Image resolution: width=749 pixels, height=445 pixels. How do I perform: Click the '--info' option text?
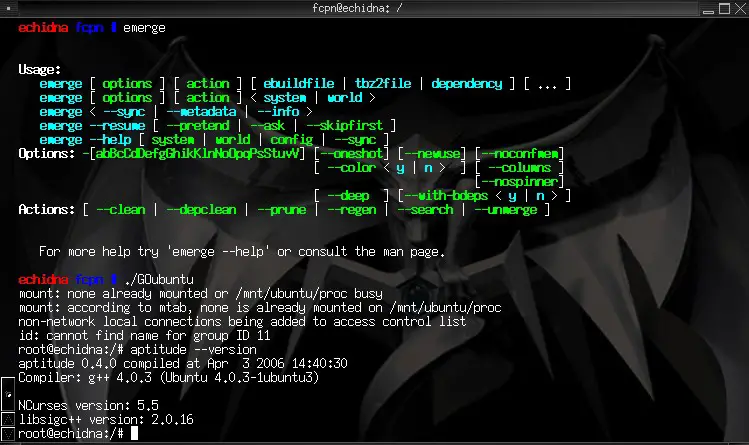pos(278,112)
